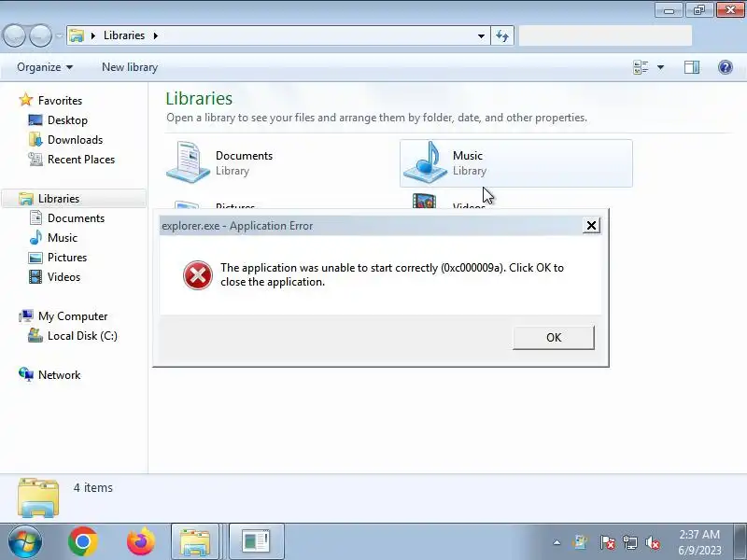Open Music in the navigation pane

[62, 238]
